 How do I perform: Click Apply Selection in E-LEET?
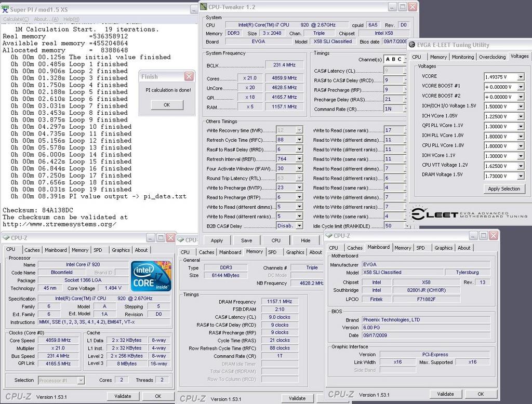tap(504, 188)
